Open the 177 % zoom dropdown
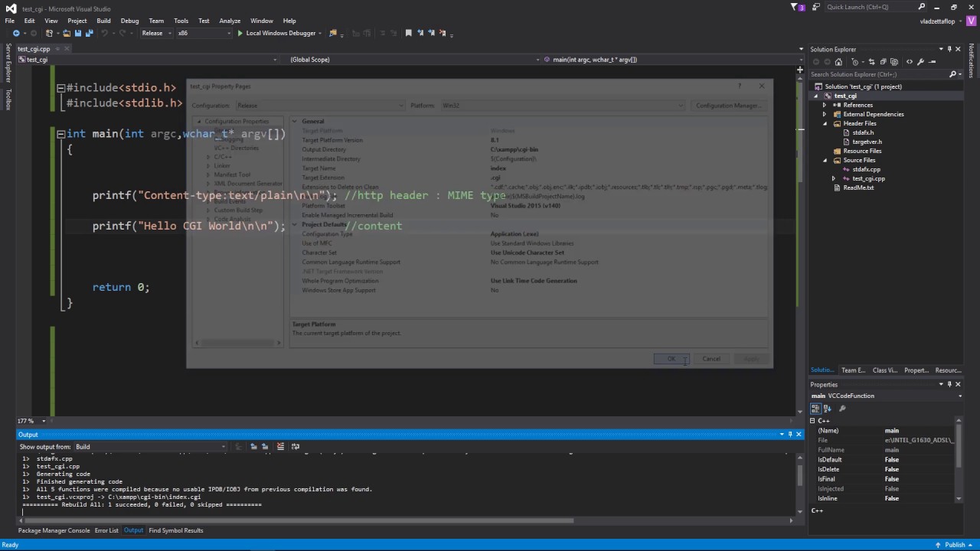This screenshot has width=980, height=551. (44, 421)
